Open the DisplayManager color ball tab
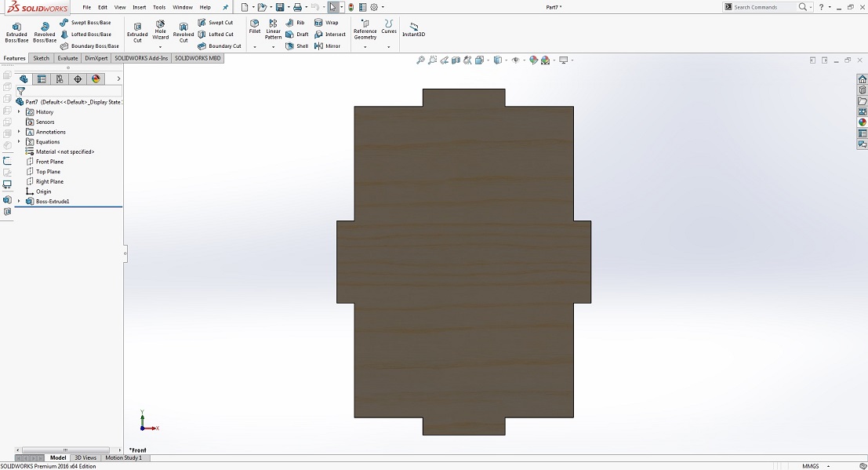 coord(96,78)
